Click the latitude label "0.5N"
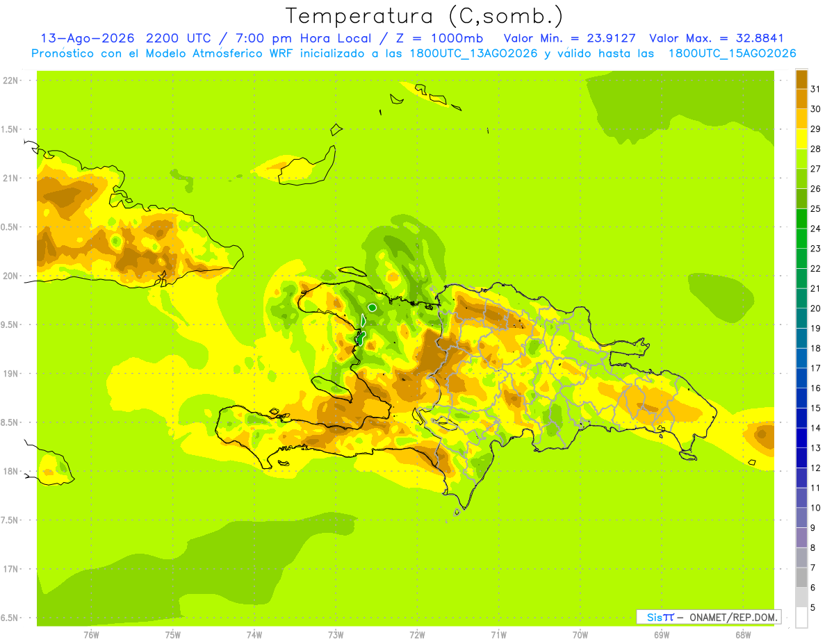This screenshot has height=644, width=834. pyautogui.click(x=10, y=227)
